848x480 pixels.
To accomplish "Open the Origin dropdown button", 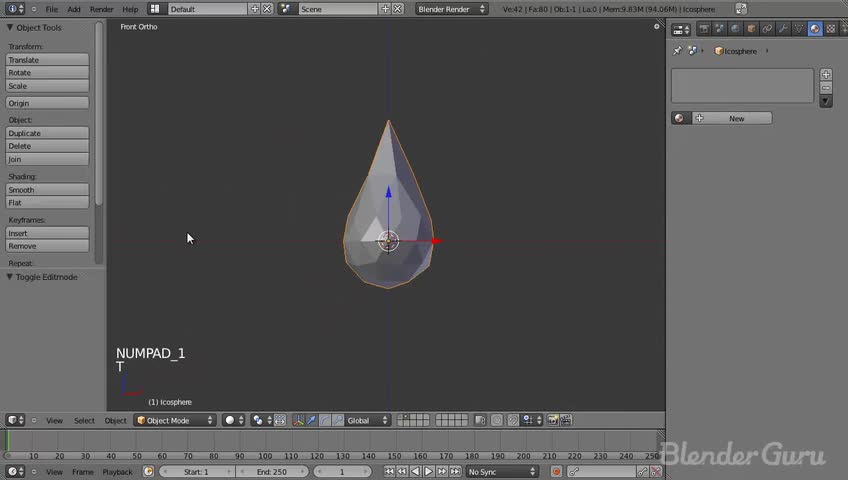I will 47,103.
